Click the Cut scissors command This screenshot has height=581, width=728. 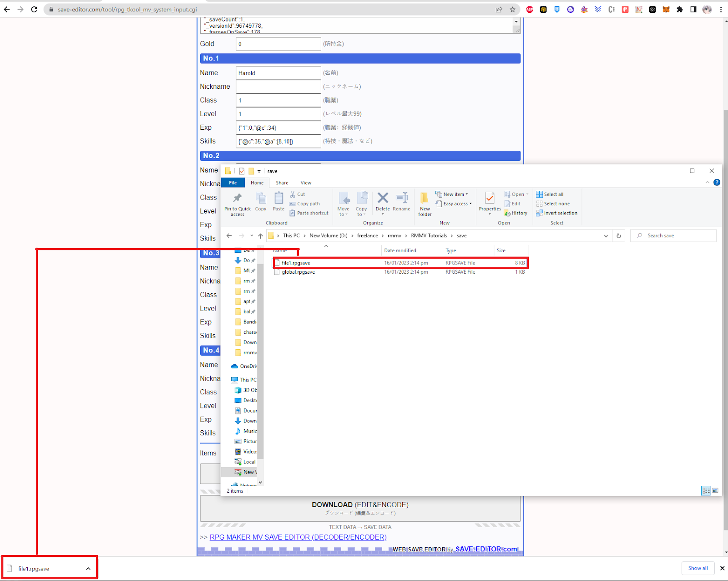pyautogui.click(x=298, y=194)
